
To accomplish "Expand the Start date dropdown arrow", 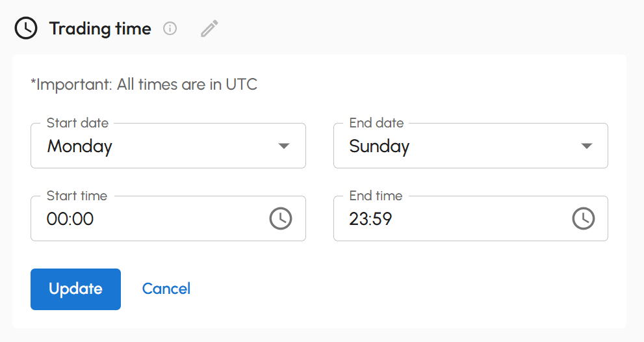I will click(284, 146).
